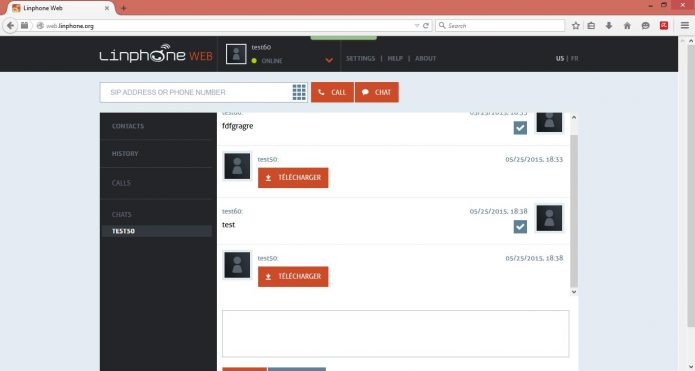Select the TEST50 chat conversation
The image size is (695, 371).
[x=156, y=231]
